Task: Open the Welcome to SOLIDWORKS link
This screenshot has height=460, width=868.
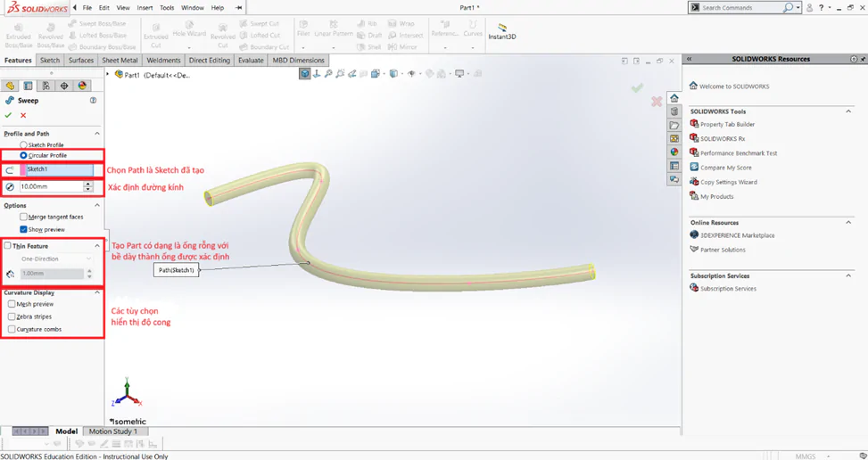Action: [729, 86]
